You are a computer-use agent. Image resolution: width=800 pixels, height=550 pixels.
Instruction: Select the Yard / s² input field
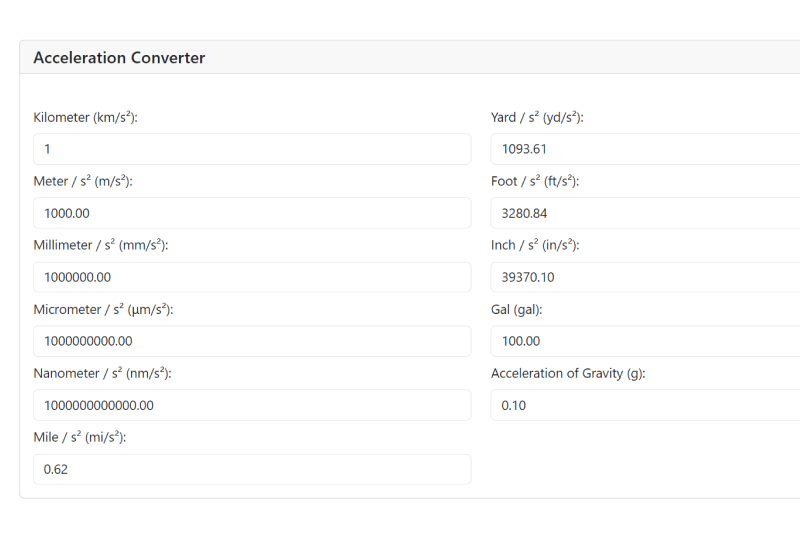645,149
